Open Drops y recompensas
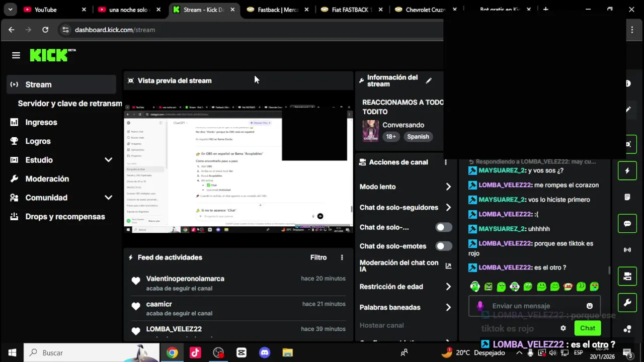This screenshot has height=362, width=644. [61, 217]
